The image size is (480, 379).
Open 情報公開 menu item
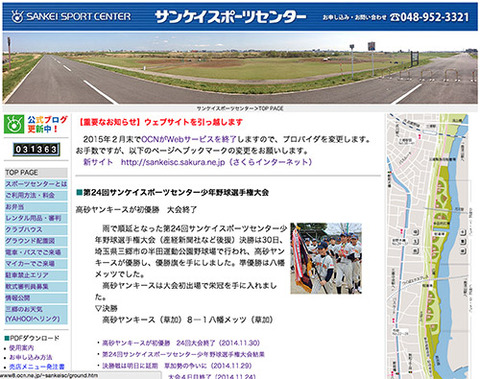(x=36, y=298)
